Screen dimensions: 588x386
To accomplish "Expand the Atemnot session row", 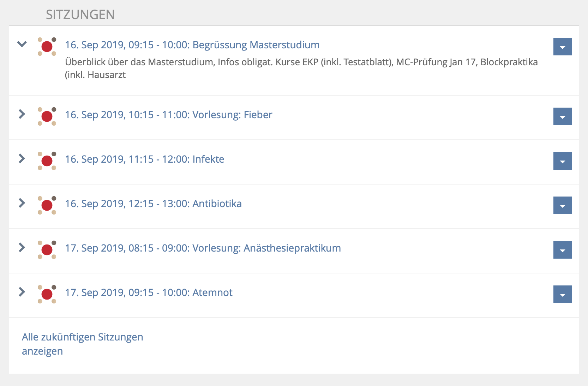I will pos(22,292).
